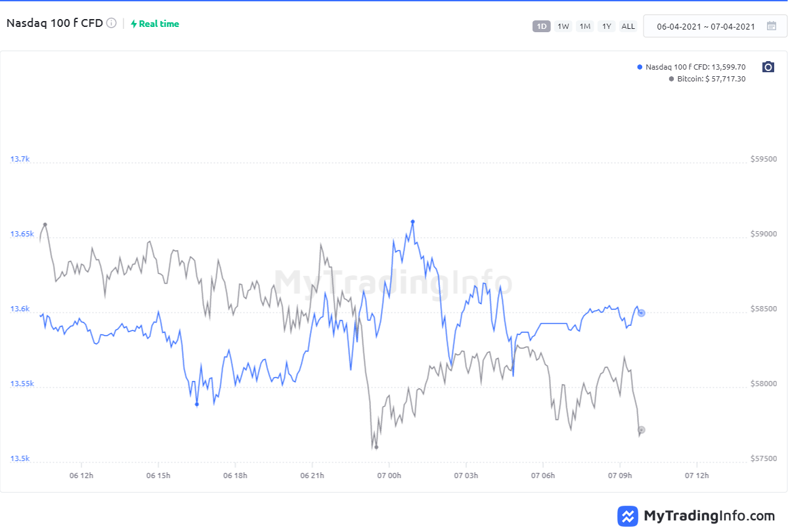This screenshot has height=532, width=788.
Task: Toggle the Nasdaq 100 f CFD legend series
Action: coord(691,67)
